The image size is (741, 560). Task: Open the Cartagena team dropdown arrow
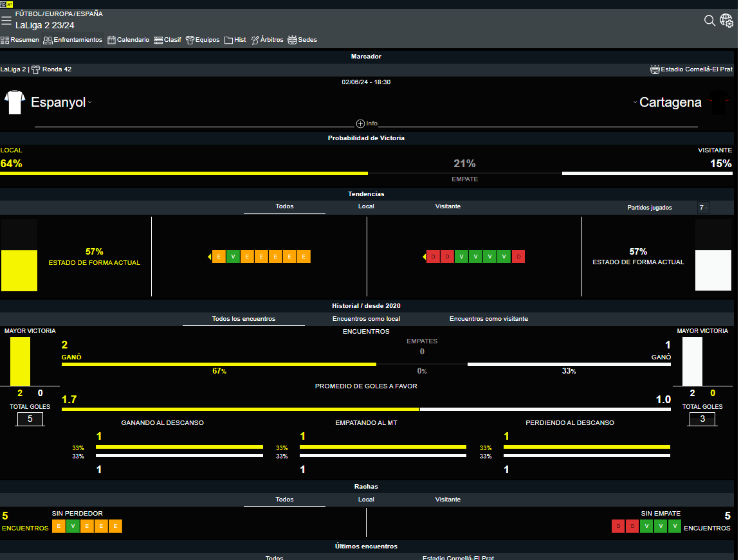click(635, 103)
